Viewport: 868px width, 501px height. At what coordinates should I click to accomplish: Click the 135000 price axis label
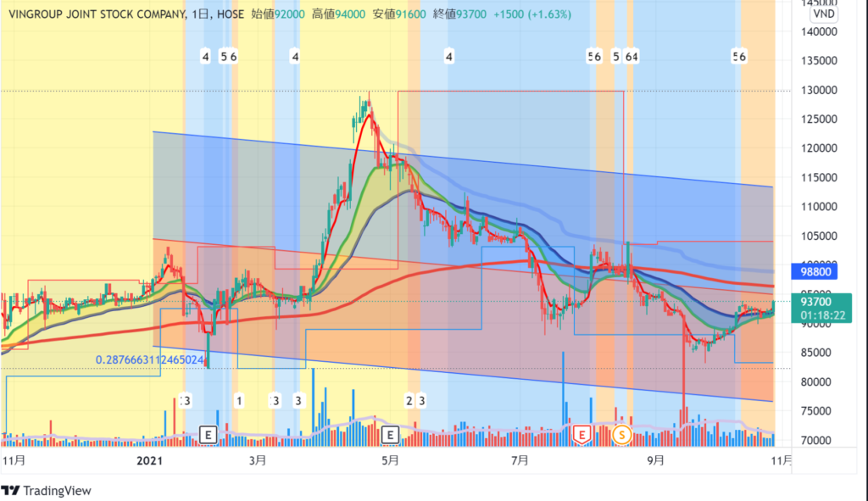pos(819,60)
